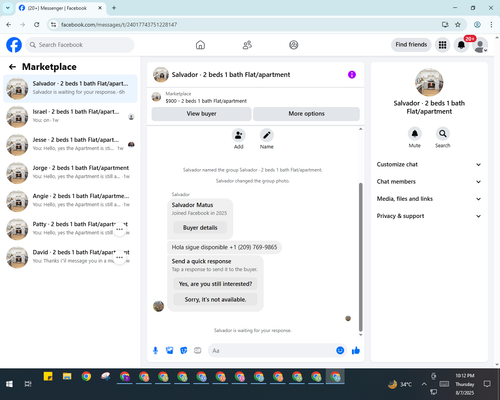Open the Angie conversation in list
Image resolution: width=500 pixels, height=400 pixels.
tap(70, 201)
